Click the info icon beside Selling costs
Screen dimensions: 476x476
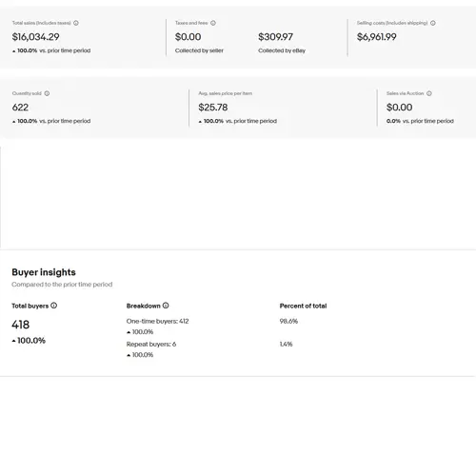pyautogui.click(x=433, y=23)
